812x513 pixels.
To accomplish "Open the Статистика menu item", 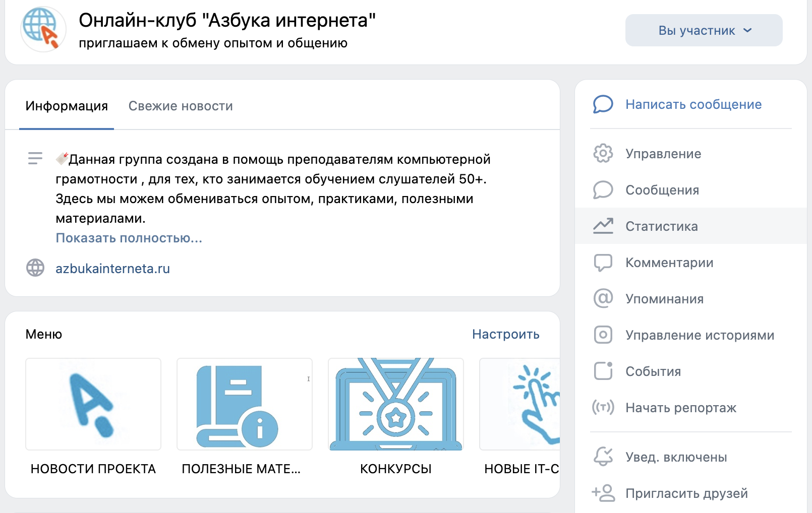I will [691, 226].
